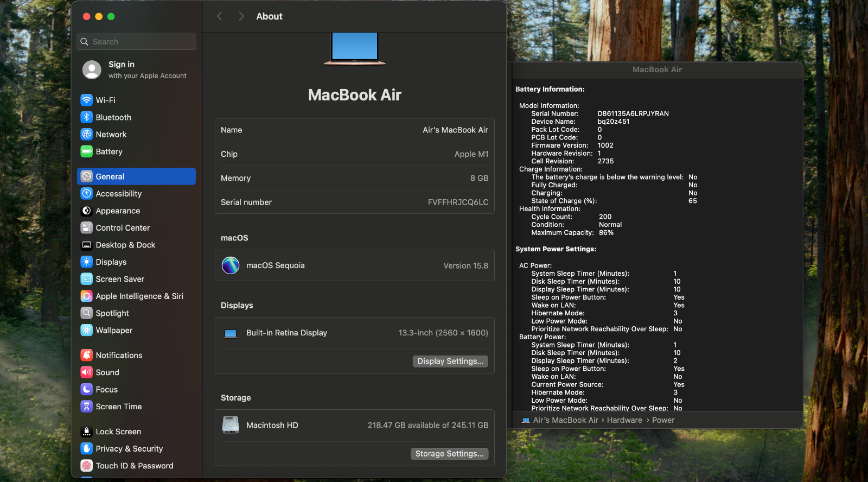Click the Built-in Retina Display icon
The image size is (868, 482).
point(231,333)
